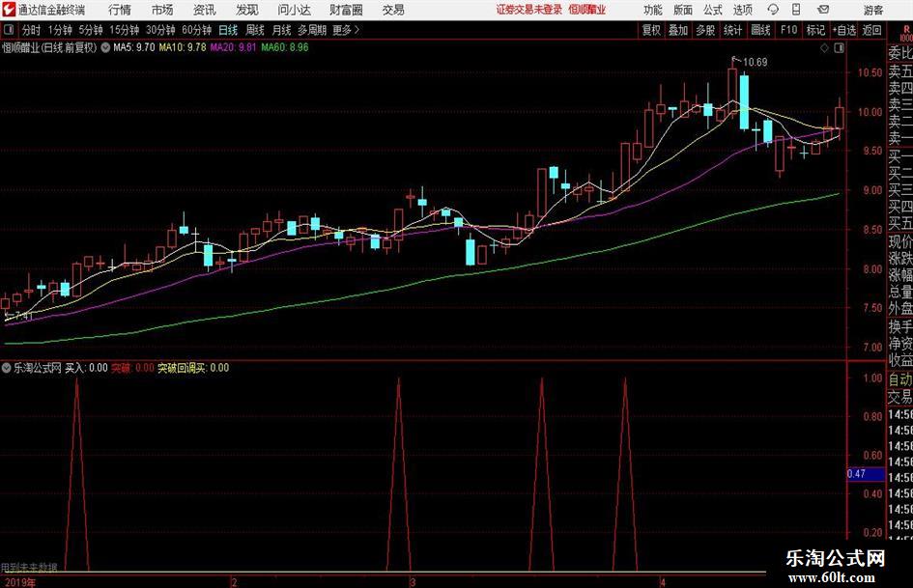
Task: Open the 资讯 menu
Action: point(205,10)
